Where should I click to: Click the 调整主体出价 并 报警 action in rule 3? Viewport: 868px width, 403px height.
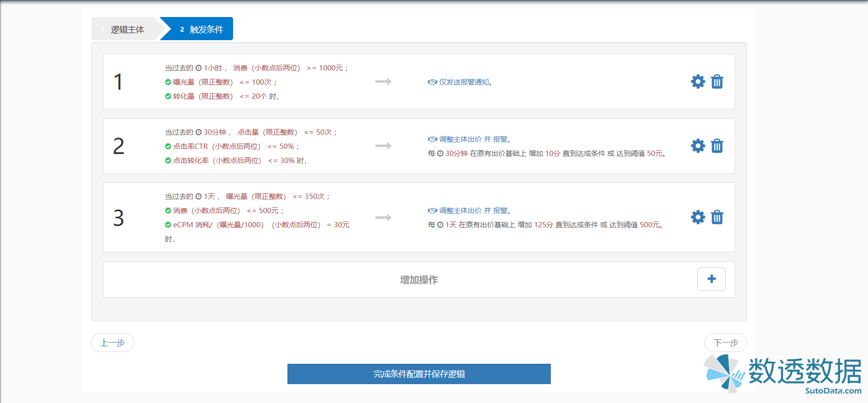[x=475, y=211]
